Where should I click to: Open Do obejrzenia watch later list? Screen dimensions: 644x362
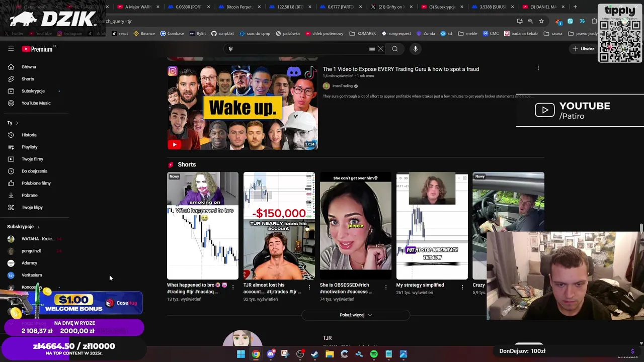pyautogui.click(x=34, y=171)
